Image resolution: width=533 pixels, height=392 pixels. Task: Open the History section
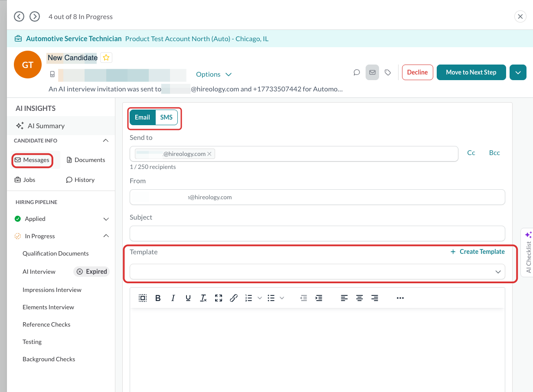coord(80,180)
